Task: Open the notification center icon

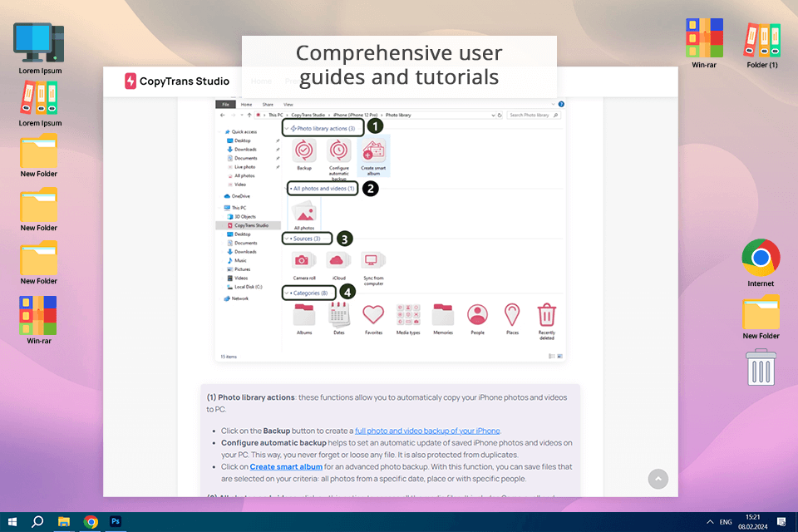Action: pyautogui.click(x=781, y=522)
